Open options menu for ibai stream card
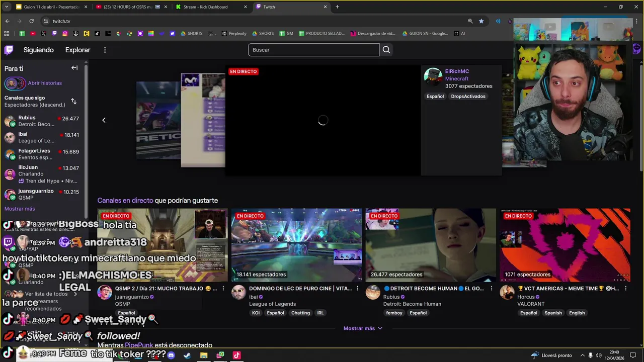644x362 pixels. [x=358, y=289]
